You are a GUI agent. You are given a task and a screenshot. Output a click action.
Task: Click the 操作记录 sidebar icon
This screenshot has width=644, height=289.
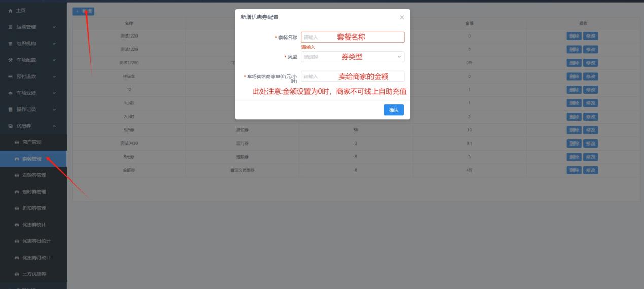(x=10, y=109)
